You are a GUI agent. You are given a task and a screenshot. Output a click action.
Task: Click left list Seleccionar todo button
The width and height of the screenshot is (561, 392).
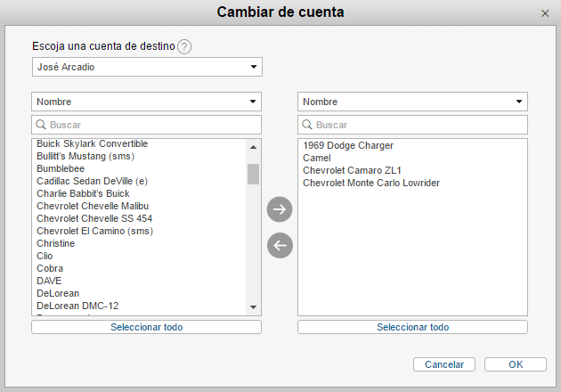tap(146, 327)
